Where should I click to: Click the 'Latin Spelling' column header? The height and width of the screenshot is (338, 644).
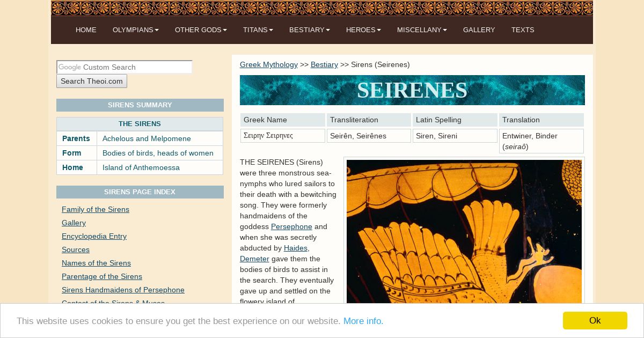(x=455, y=120)
